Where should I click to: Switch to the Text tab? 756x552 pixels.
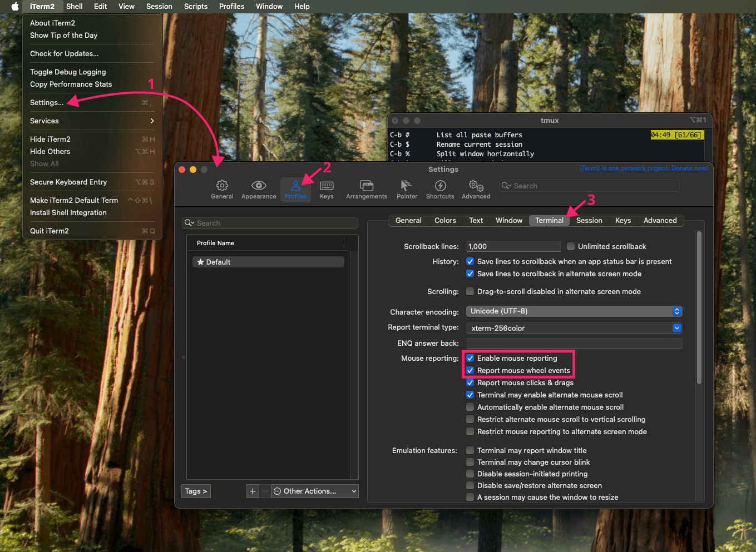click(476, 220)
